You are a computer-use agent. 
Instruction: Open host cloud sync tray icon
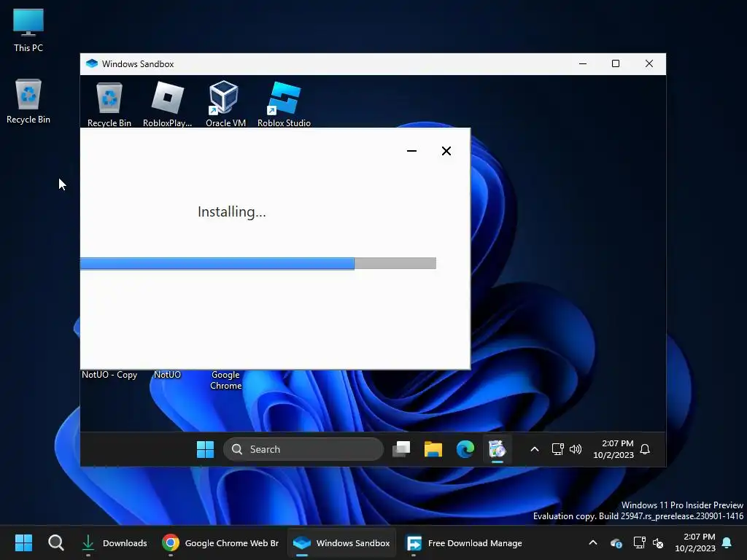[616, 542]
